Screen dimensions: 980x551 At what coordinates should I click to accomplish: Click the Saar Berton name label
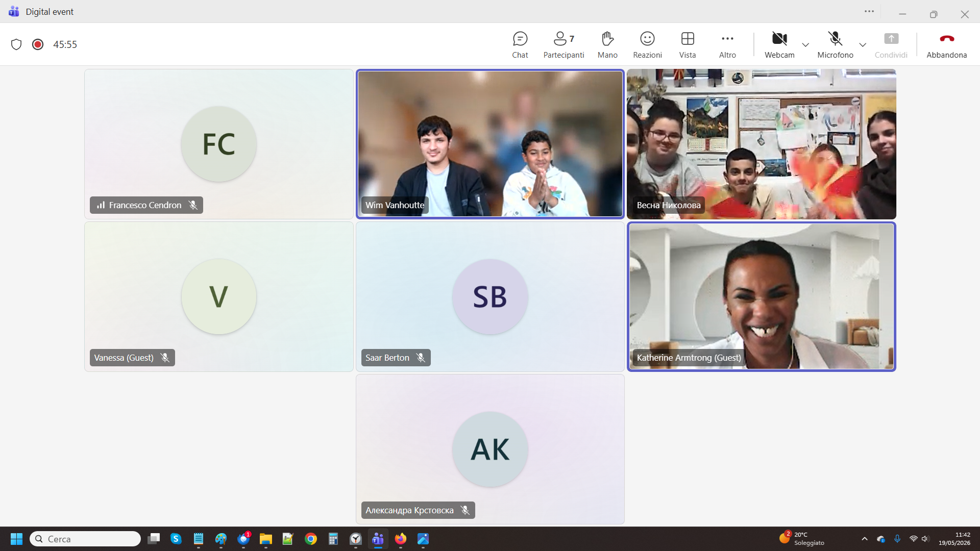tap(396, 358)
